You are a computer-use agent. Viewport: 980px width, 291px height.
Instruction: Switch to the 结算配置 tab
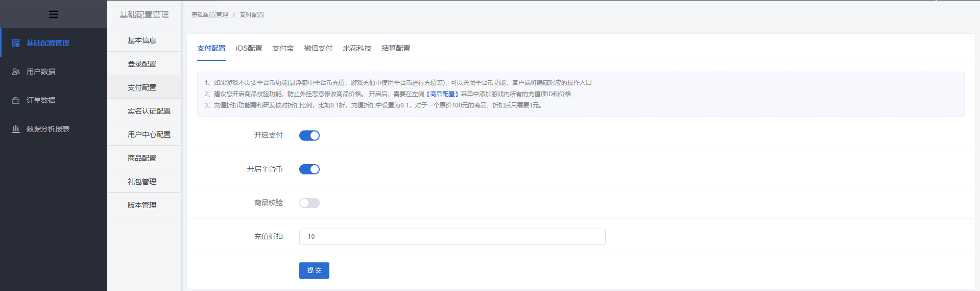click(396, 48)
